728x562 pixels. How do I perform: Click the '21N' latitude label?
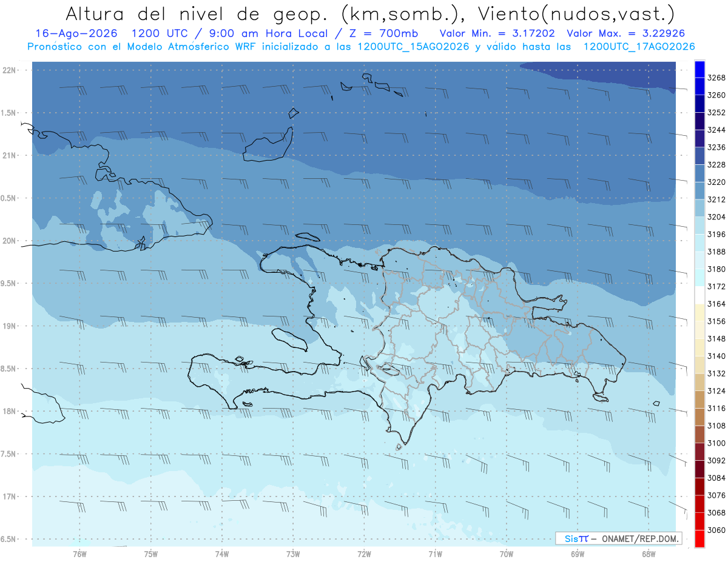10,156
